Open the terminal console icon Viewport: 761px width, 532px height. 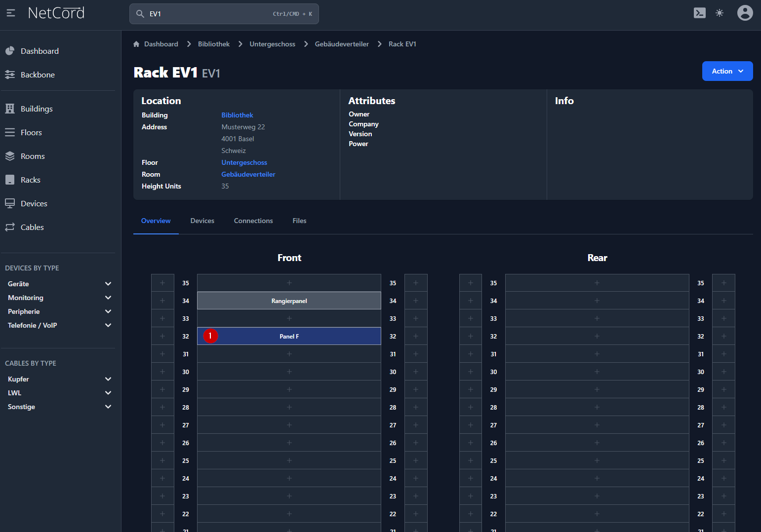tap(699, 13)
